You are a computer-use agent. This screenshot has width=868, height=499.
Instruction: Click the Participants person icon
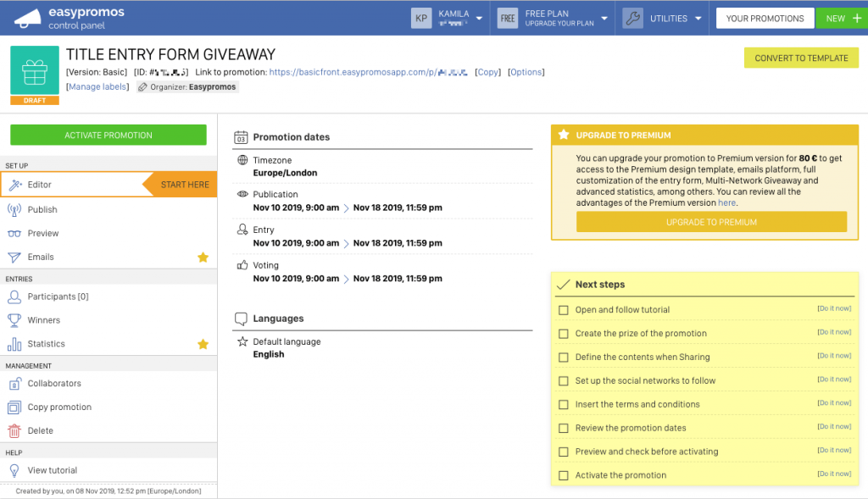pos(14,297)
